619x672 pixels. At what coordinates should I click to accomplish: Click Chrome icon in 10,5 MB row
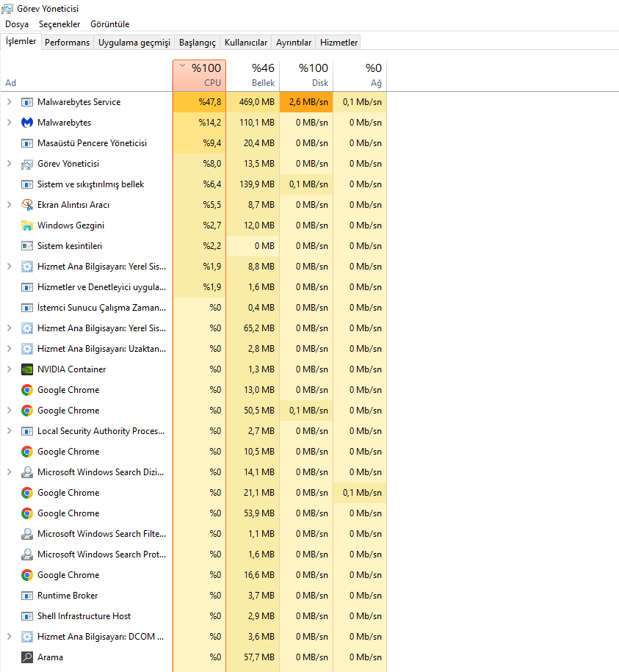pos(27,452)
